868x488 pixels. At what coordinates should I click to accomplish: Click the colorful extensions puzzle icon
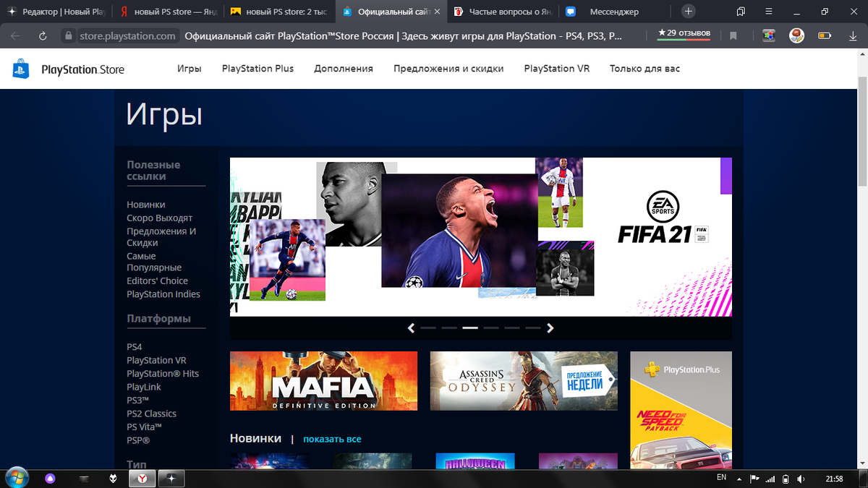pos(770,34)
